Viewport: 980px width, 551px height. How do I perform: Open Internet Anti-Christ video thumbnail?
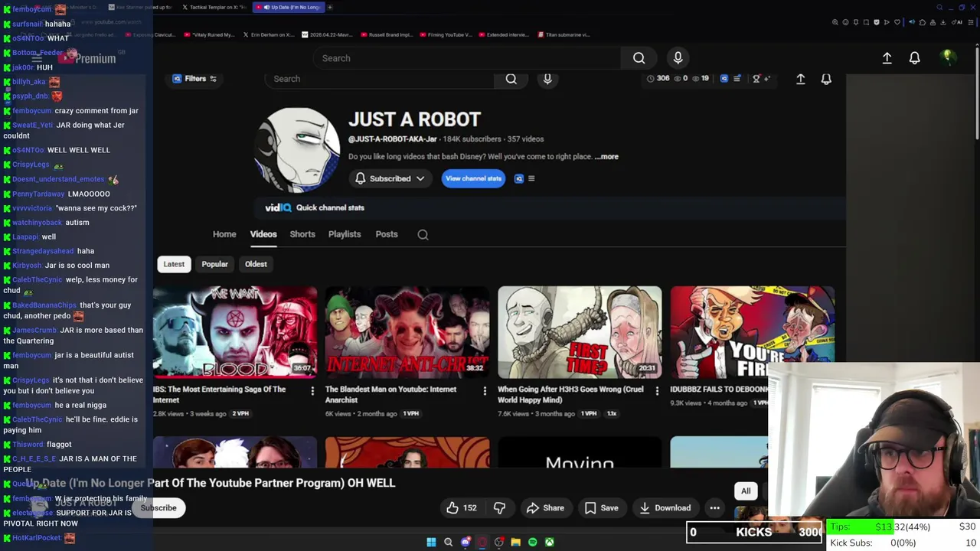coord(407,332)
